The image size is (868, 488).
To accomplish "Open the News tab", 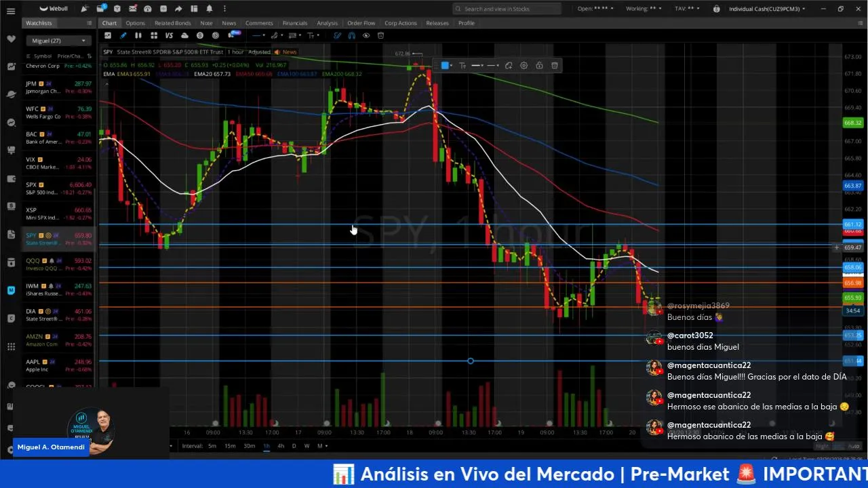I will coord(229,23).
